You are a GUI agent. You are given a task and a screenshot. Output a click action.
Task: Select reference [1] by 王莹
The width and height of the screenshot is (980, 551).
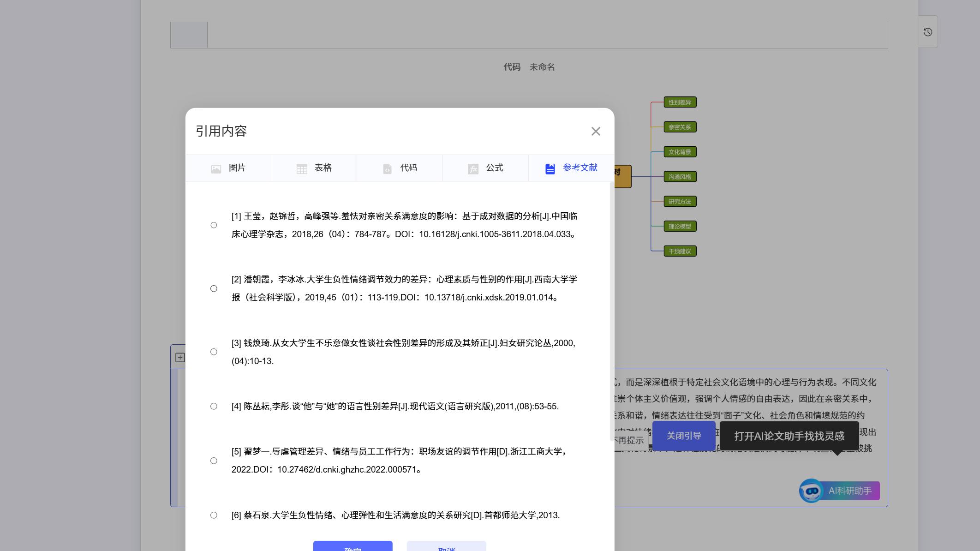pyautogui.click(x=214, y=225)
